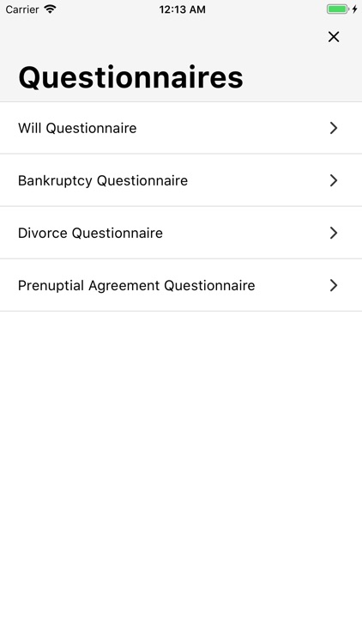362x644 pixels.
Task: Click empty space inside the Will Questionnaire row
Action: click(x=232, y=128)
